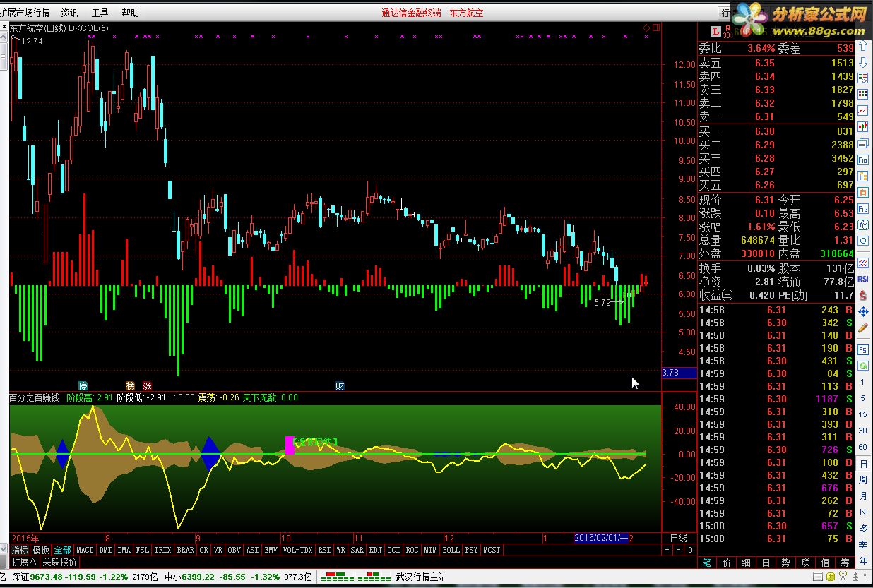873x588 pixels.
Task: Select 月 monthly period in right toolbar
Action: click(x=863, y=496)
